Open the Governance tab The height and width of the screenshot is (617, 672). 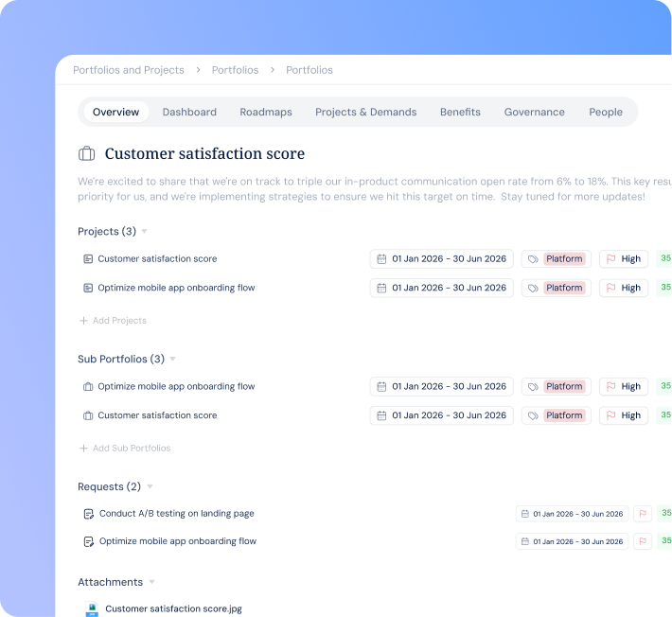click(535, 112)
